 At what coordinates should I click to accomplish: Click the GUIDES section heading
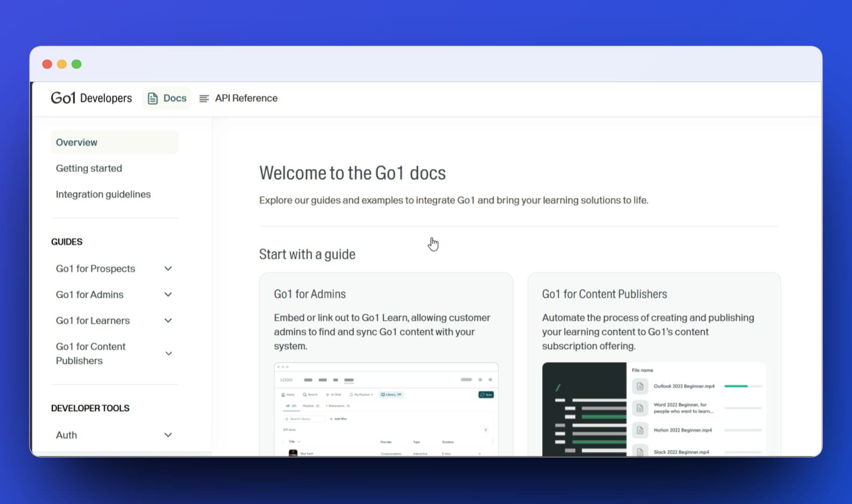(67, 242)
